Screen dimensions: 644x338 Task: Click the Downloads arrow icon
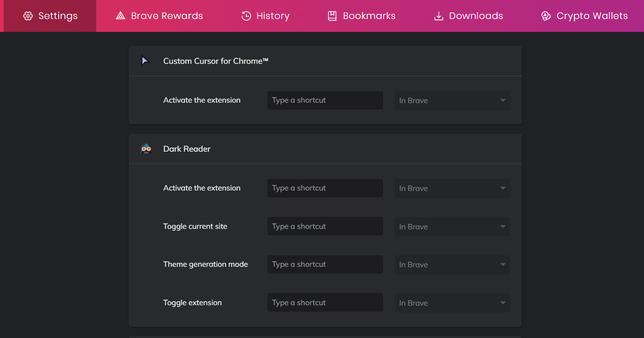tap(439, 16)
